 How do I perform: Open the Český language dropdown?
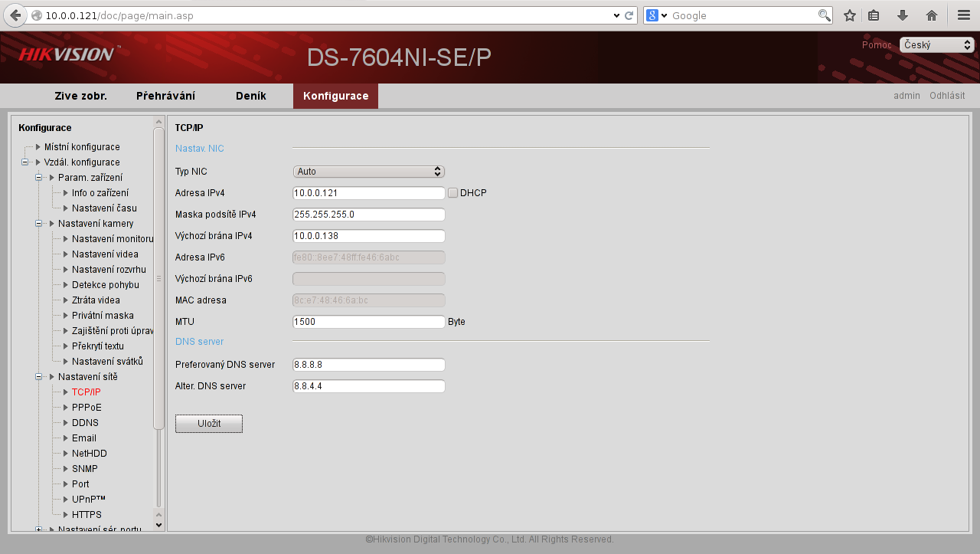(x=936, y=45)
